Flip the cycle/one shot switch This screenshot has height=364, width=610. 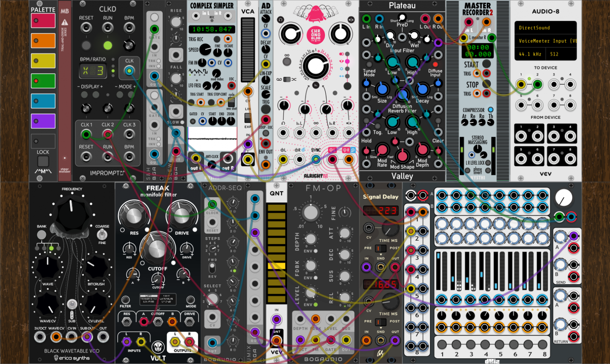click(x=231, y=102)
